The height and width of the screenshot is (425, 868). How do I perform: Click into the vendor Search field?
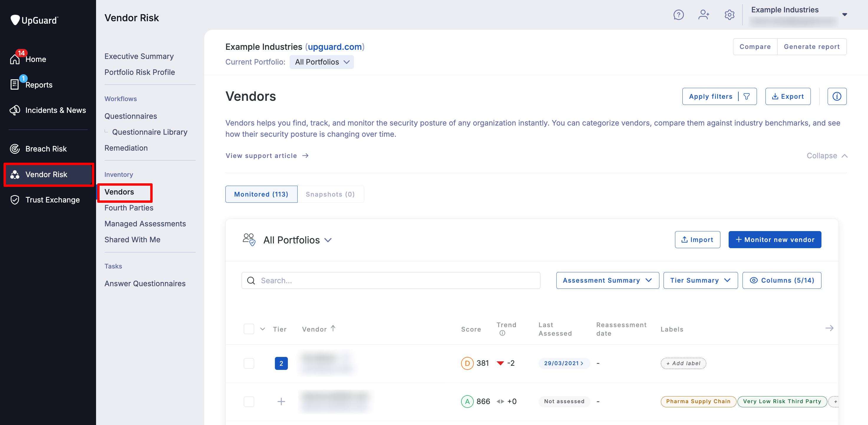[390, 280]
